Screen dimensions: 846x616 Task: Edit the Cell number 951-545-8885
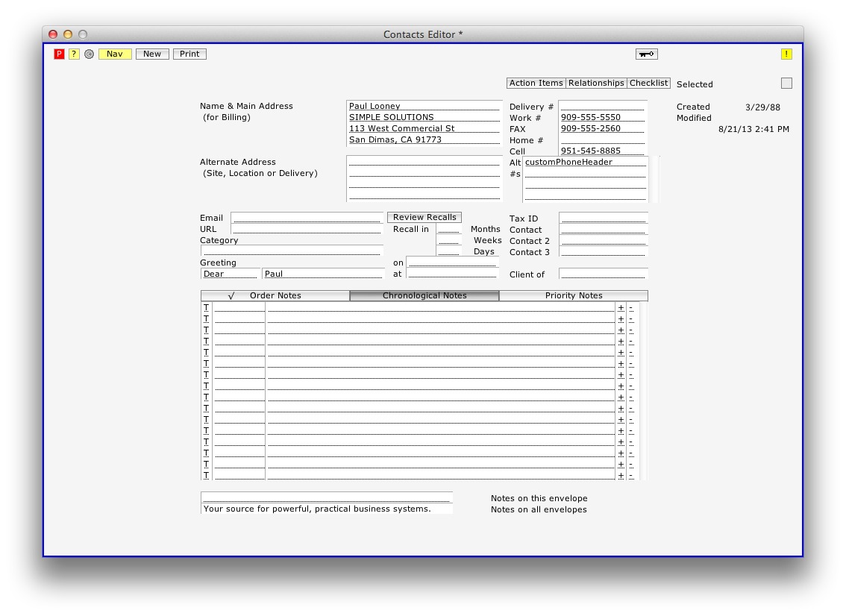[x=603, y=151]
